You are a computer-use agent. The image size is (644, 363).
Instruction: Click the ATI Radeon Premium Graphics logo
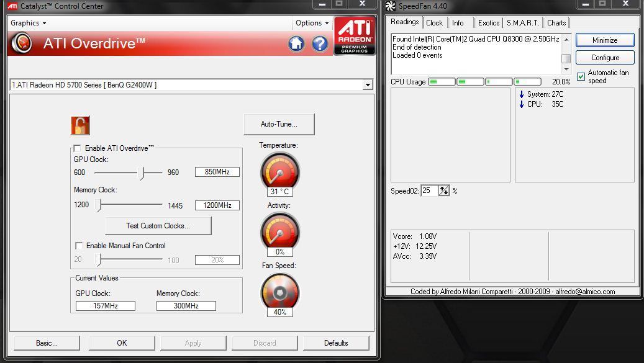tap(355, 36)
